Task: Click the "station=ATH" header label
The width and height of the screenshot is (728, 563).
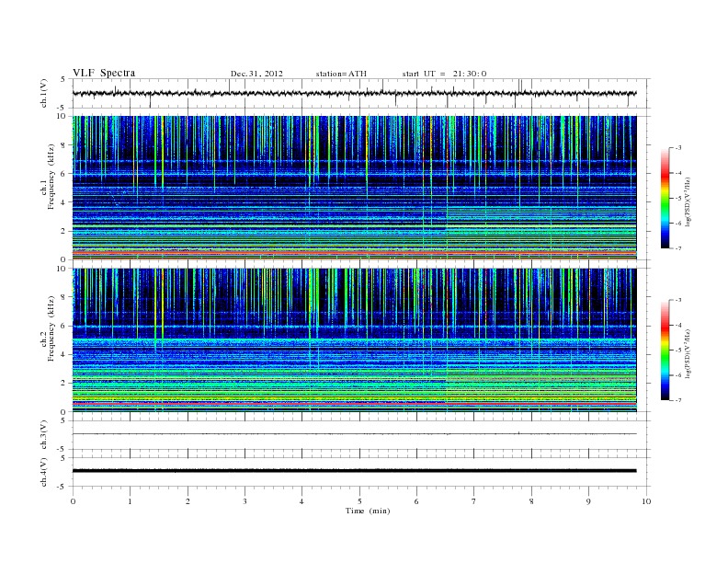Action: click(x=341, y=74)
